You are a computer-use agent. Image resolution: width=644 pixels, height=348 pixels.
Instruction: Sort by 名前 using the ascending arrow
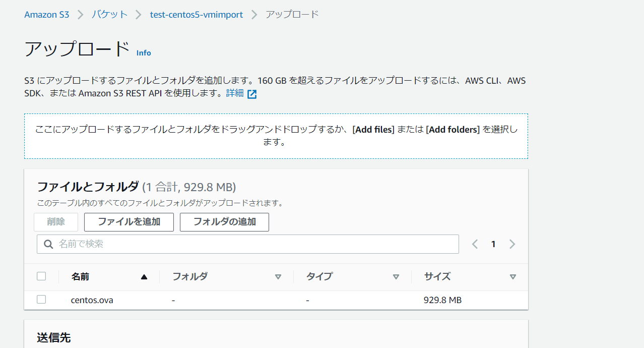pyautogui.click(x=144, y=276)
